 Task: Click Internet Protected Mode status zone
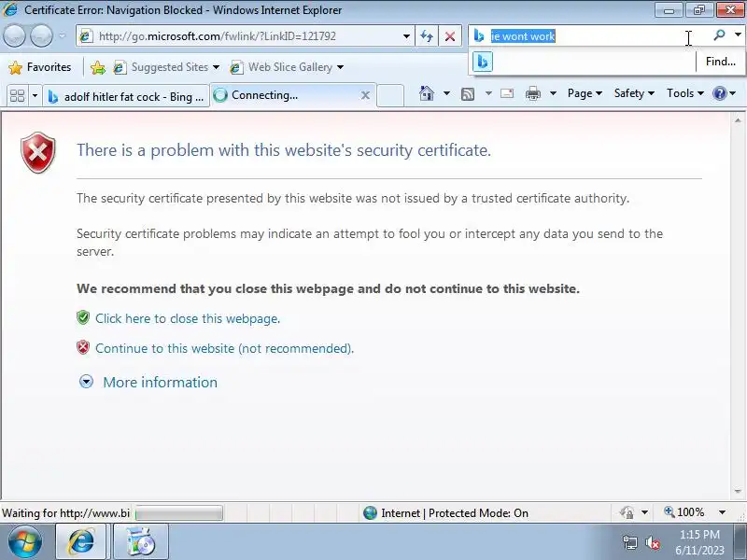click(x=446, y=512)
